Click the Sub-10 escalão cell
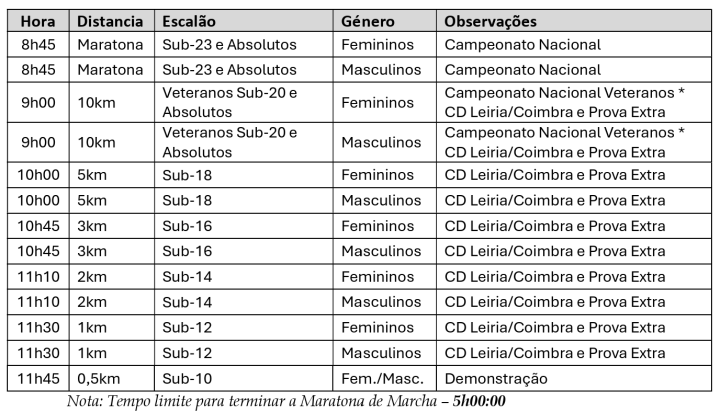 coord(188,379)
